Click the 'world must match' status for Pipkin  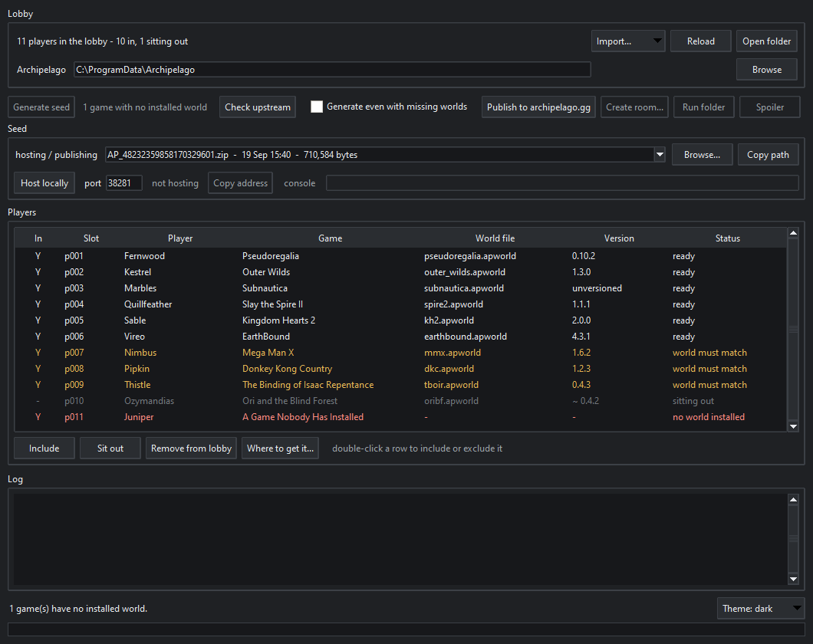point(709,368)
